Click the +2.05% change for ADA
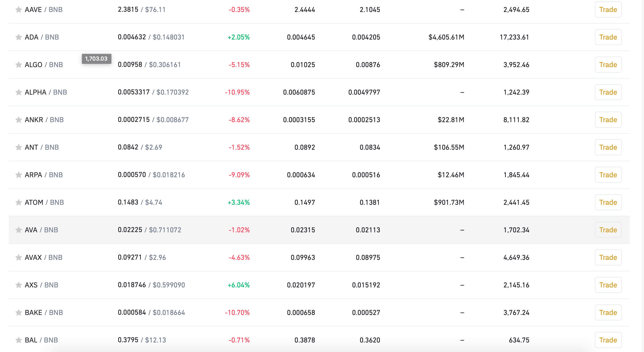The width and height of the screenshot is (644, 352). point(238,37)
